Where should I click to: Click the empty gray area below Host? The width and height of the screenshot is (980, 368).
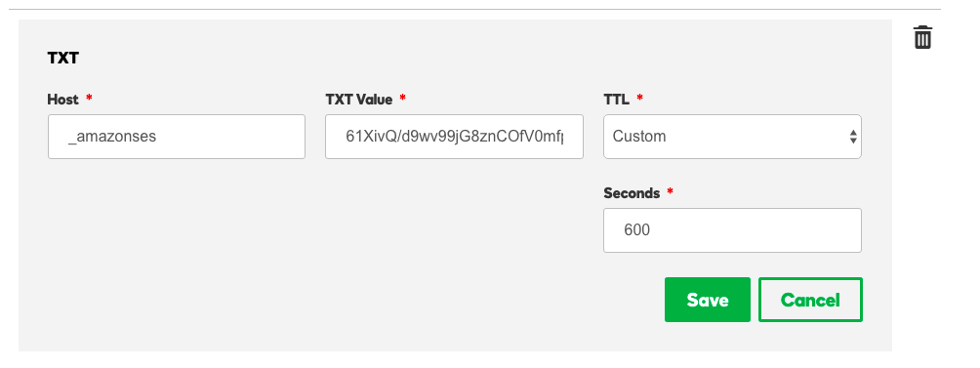pos(177,250)
